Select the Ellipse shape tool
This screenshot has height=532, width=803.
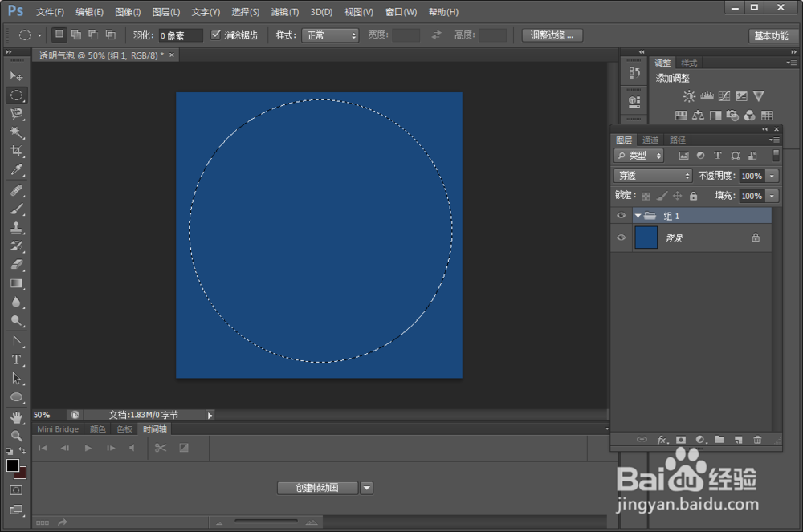point(16,397)
